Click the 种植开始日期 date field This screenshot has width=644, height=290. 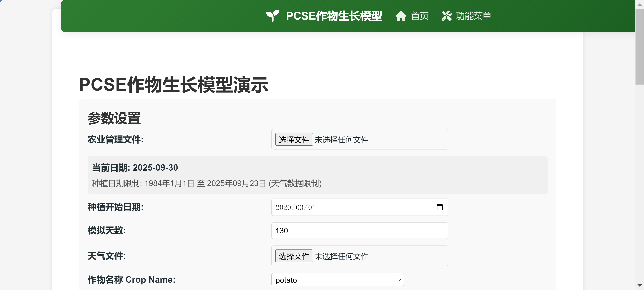click(x=325, y=207)
